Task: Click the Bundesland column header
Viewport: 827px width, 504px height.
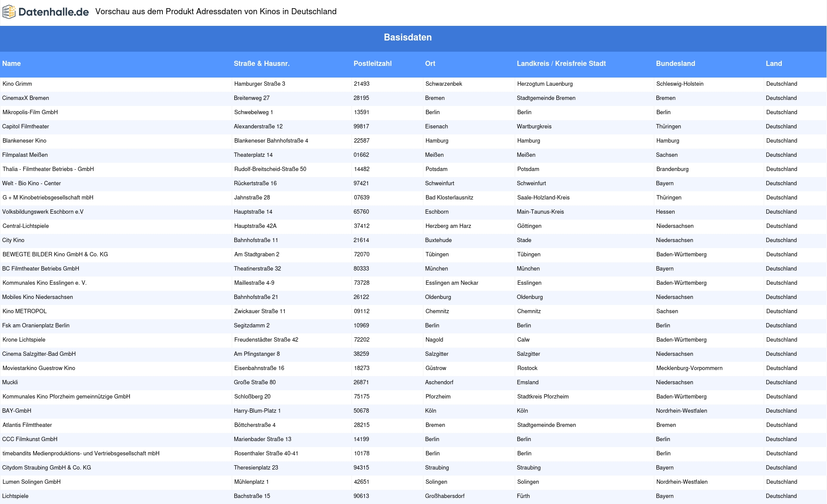Action: [675, 63]
